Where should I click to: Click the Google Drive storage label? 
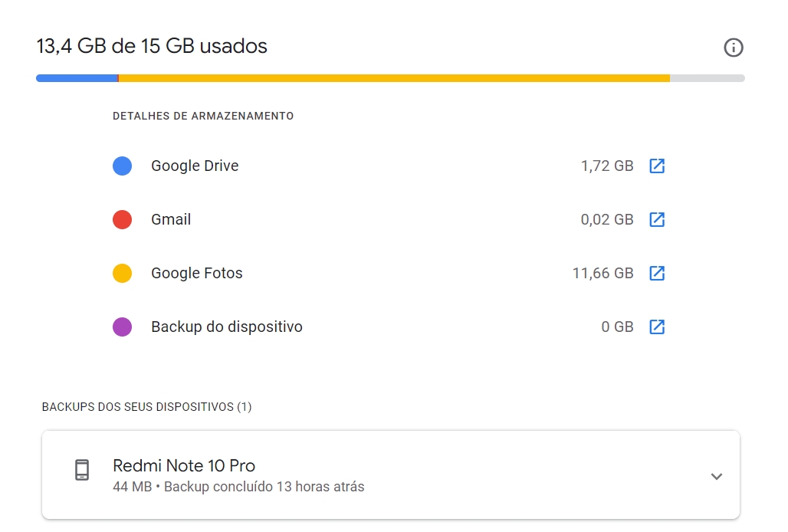195,166
